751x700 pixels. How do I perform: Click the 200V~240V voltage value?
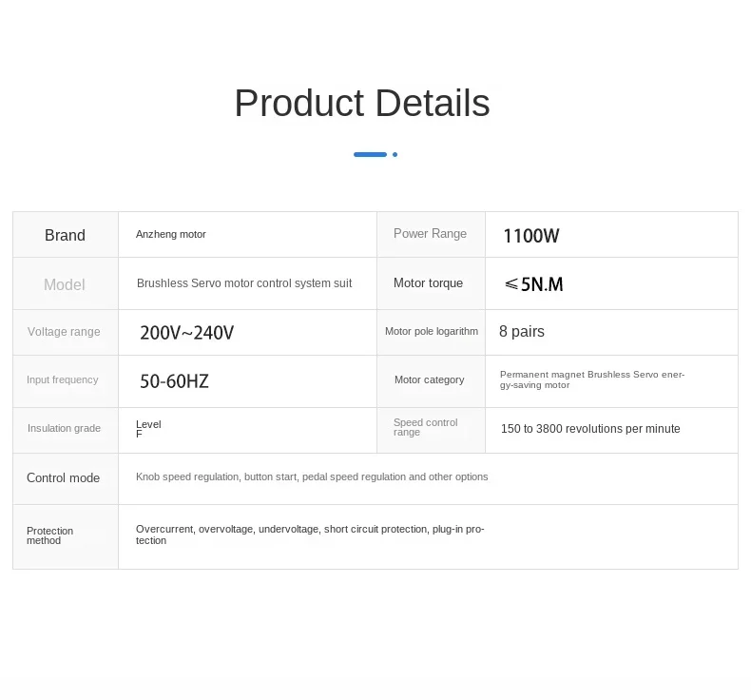click(186, 333)
